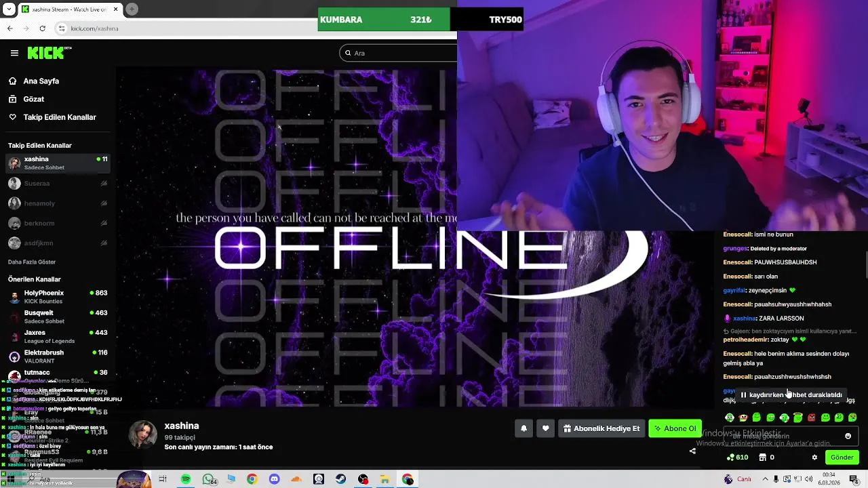Open recommended channel Jaxres
Screen dimensions: 868x488
click(58, 336)
